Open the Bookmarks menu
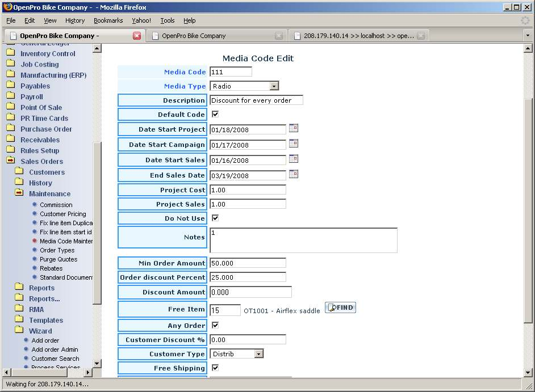The width and height of the screenshot is (535, 392). click(x=108, y=20)
